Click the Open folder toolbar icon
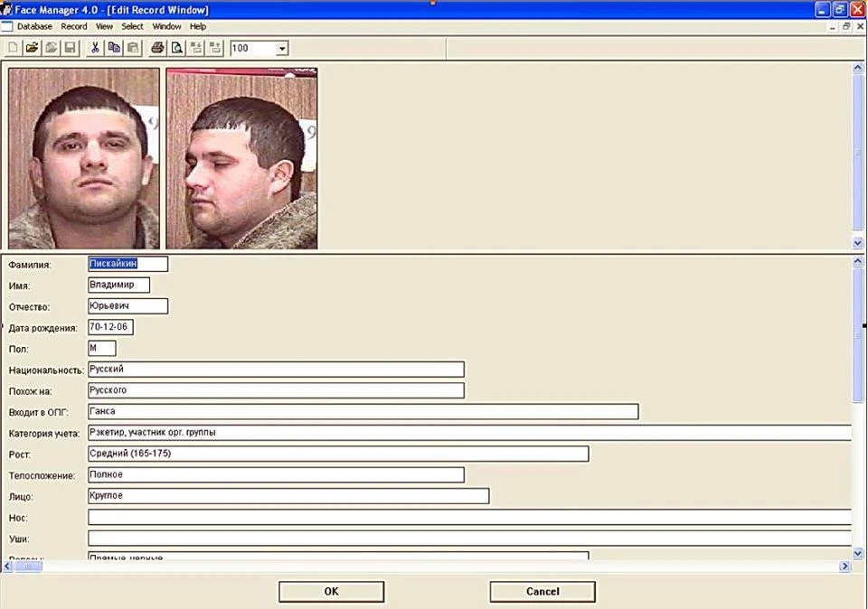Screen dimensions: 868x609 (x=33, y=48)
